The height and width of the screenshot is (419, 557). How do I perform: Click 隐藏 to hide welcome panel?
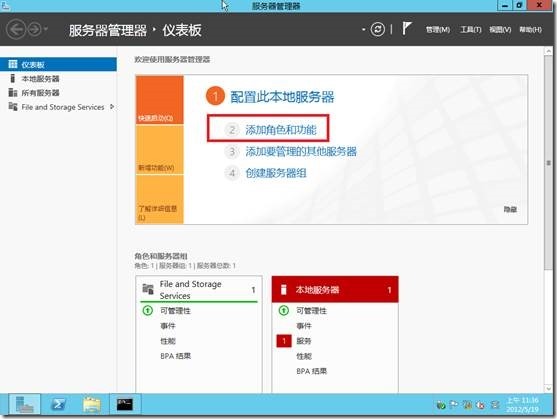coord(510,209)
